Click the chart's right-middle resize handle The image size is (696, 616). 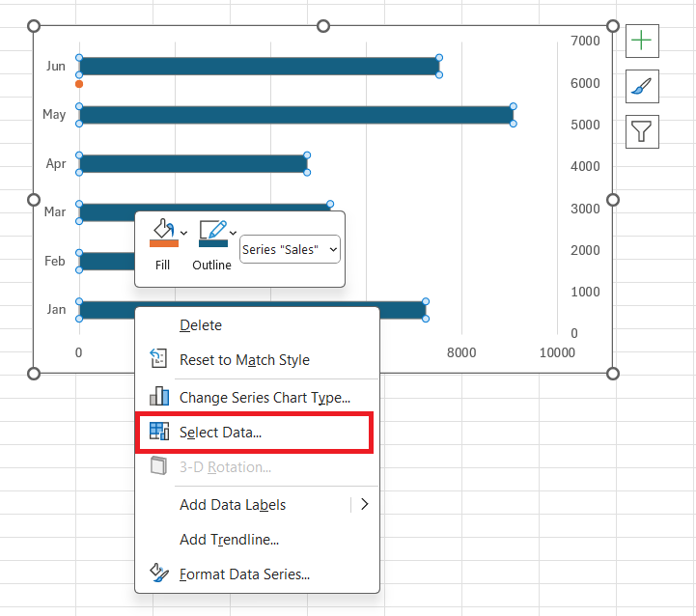coord(613,200)
